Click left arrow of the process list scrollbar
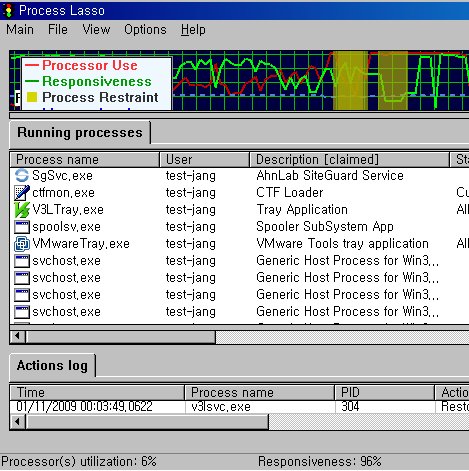 click(x=18, y=337)
